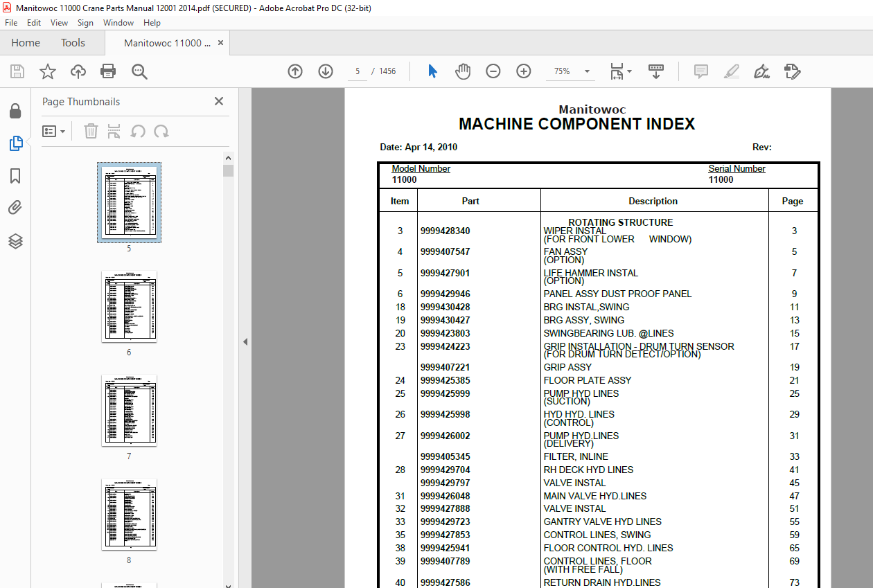Close the Manitowoc 11000 document tab

pos(221,43)
